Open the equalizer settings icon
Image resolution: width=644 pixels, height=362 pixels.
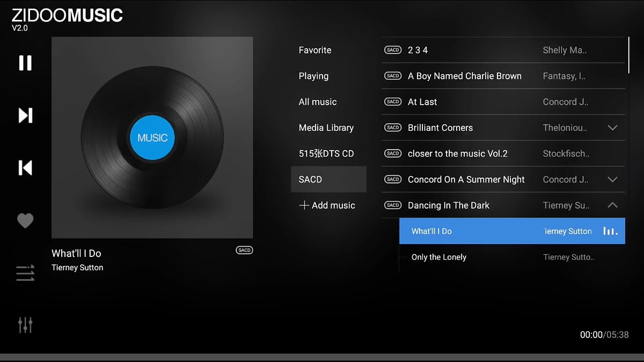(25, 324)
